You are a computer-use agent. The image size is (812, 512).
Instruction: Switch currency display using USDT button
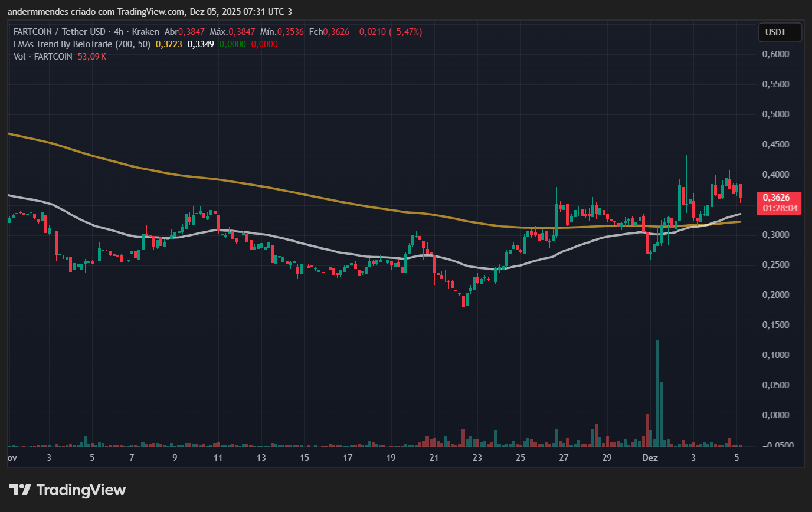pos(780,32)
